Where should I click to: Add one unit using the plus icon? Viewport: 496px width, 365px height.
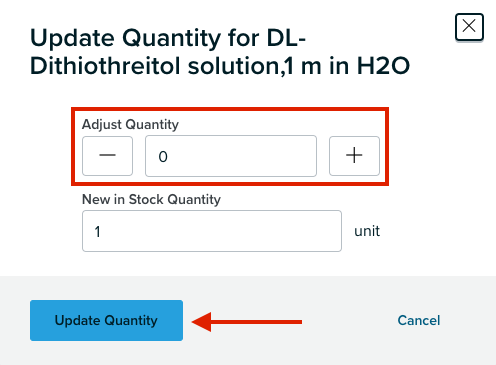click(x=354, y=156)
